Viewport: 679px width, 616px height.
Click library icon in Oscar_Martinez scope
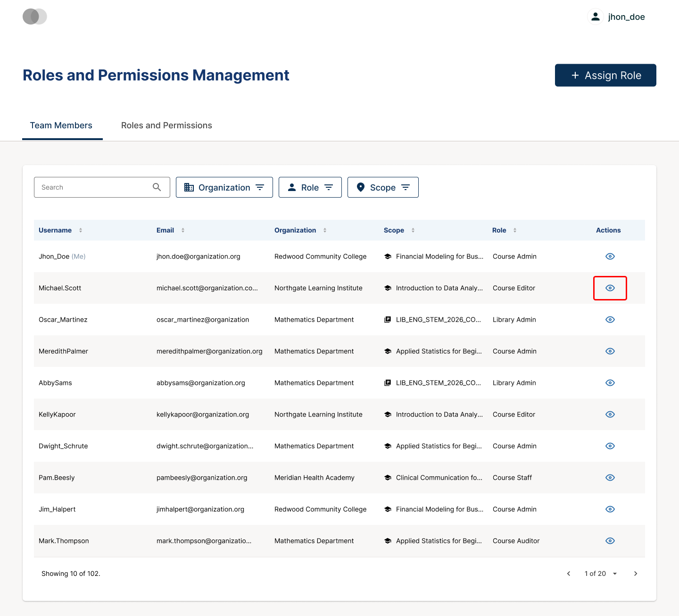(x=388, y=320)
